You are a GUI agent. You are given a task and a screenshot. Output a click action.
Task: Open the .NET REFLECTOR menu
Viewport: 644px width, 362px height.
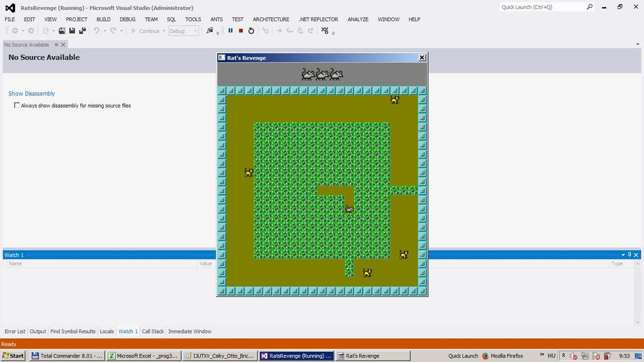coord(318,19)
